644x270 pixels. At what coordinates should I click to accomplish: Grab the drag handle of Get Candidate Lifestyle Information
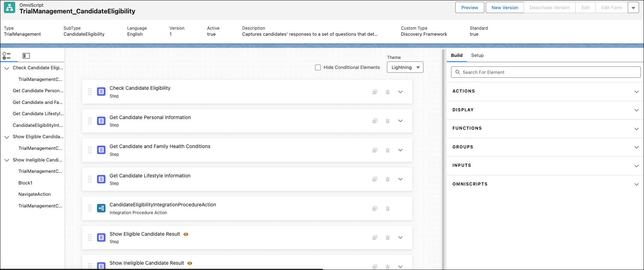point(90,179)
